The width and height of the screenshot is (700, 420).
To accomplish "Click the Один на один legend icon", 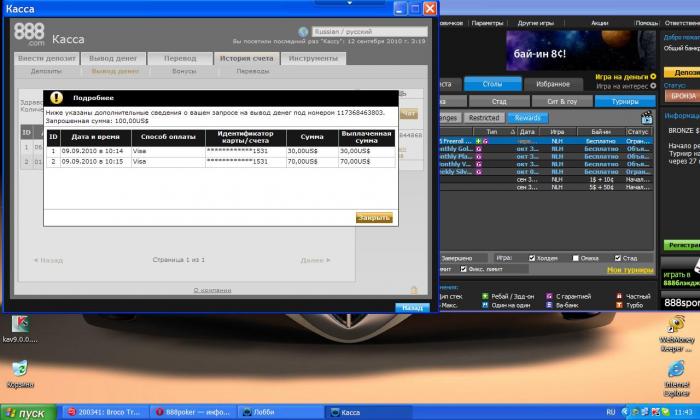I will pyautogui.click(x=485, y=305).
